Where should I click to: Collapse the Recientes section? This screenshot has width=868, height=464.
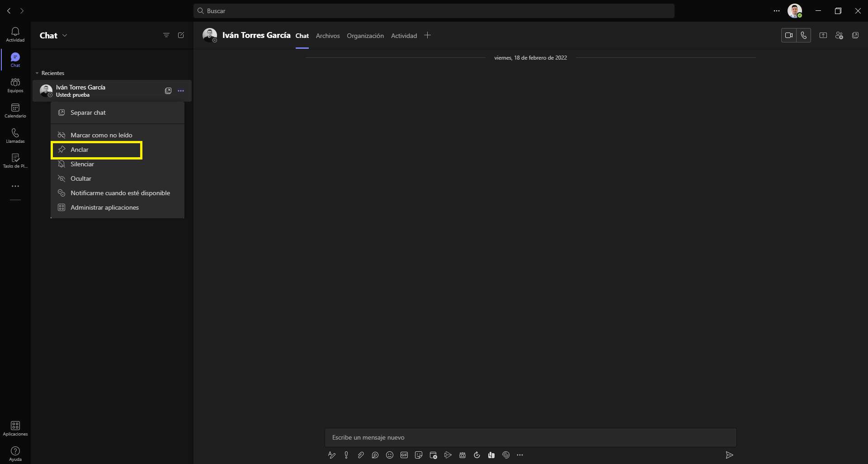pos(37,73)
